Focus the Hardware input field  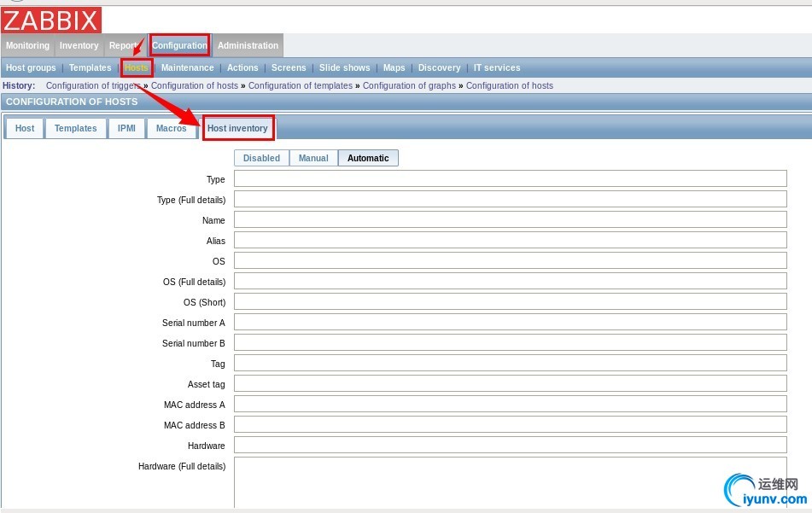point(510,445)
